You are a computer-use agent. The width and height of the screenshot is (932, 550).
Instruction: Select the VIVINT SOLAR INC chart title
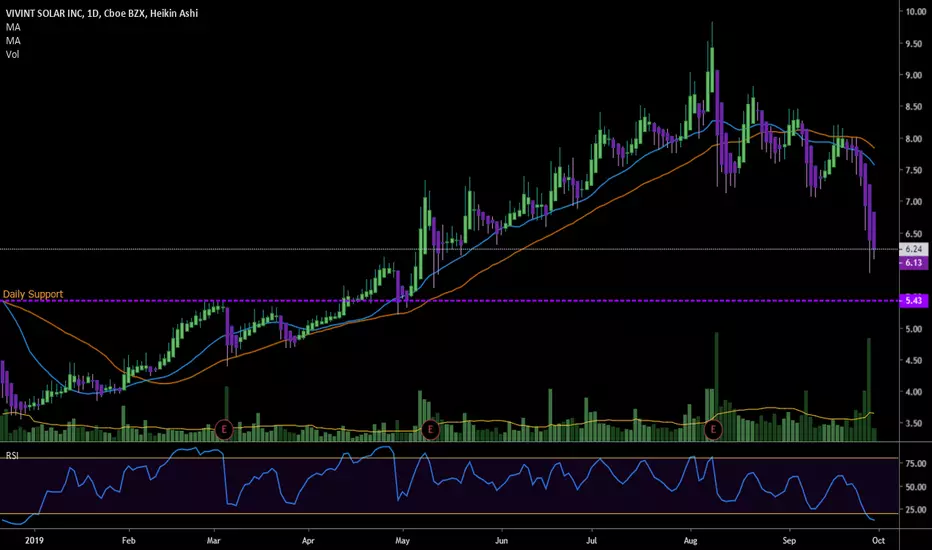pyautogui.click(x=102, y=13)
